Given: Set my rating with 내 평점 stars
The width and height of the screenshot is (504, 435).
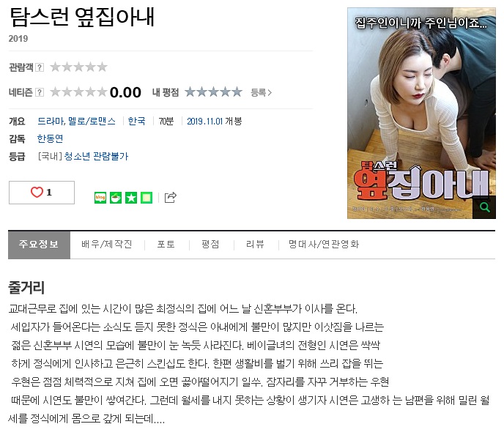Looking at the screenshot, I should [213, 92].
